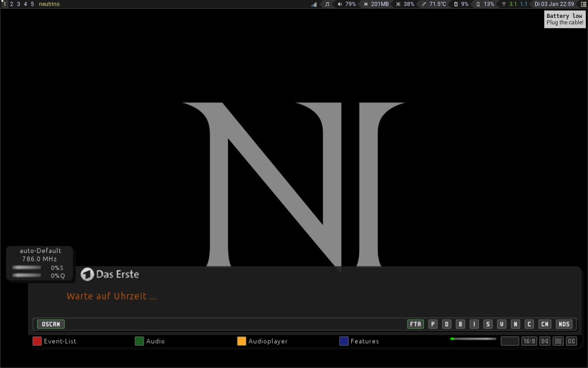Switch to workspace 2
The width and height of the screenshot is (588, 368).
pos(11,4)
